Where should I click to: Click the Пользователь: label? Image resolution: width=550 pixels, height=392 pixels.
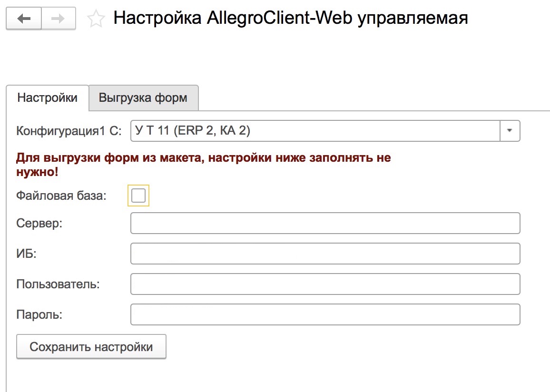click(x=58, y=284)
